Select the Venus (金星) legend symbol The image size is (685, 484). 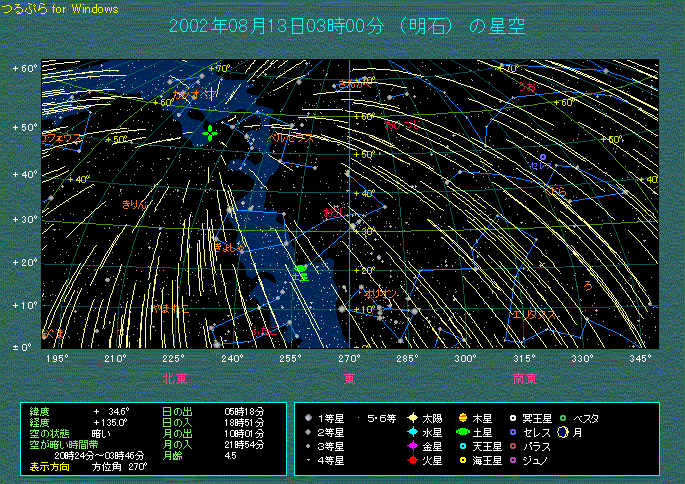tap(411, 446)
